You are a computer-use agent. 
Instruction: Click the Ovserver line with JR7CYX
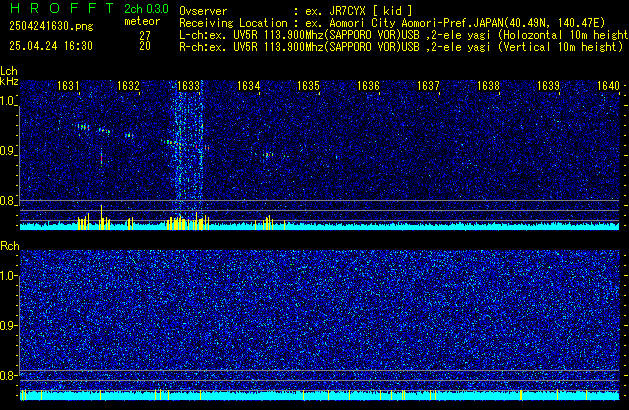pyautogui.click(x=296, y=11)
